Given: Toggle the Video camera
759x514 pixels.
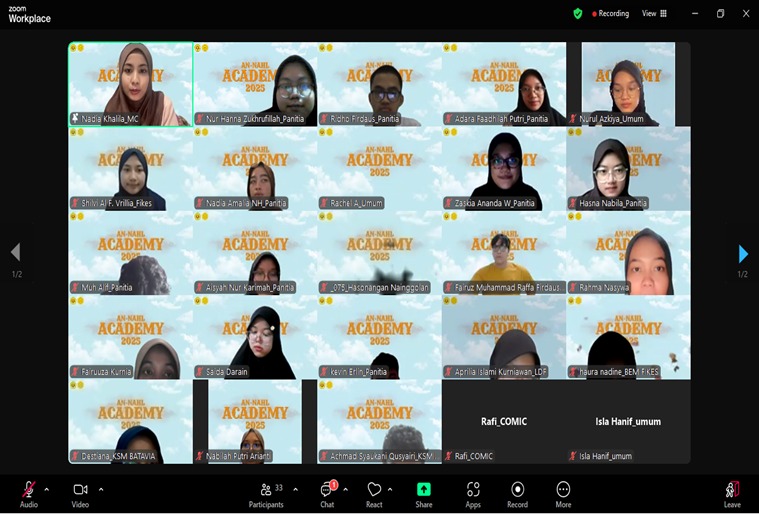Looking at the screenshot, I should coord(80,490).
